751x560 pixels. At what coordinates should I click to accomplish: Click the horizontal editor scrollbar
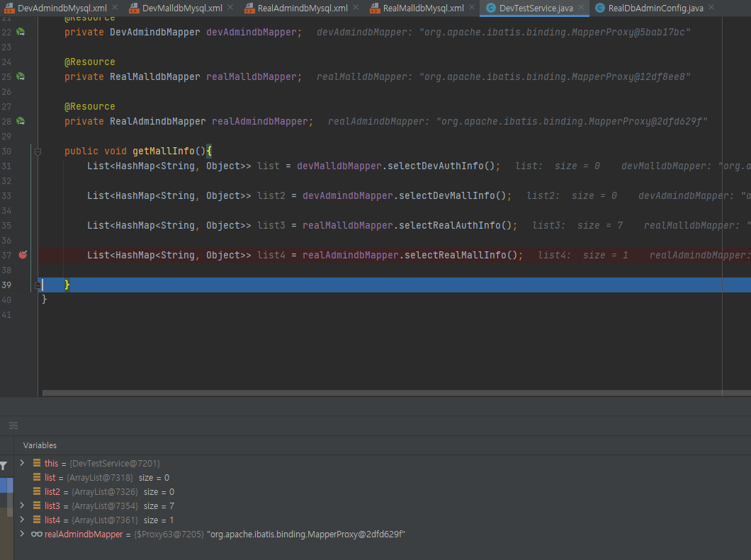(x=396, y=393)
